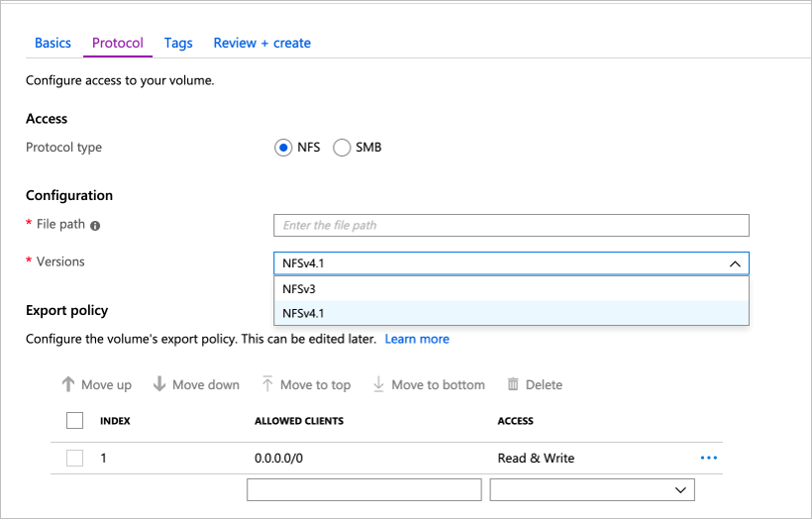Click the Move down arrow icon

(159, 384)
